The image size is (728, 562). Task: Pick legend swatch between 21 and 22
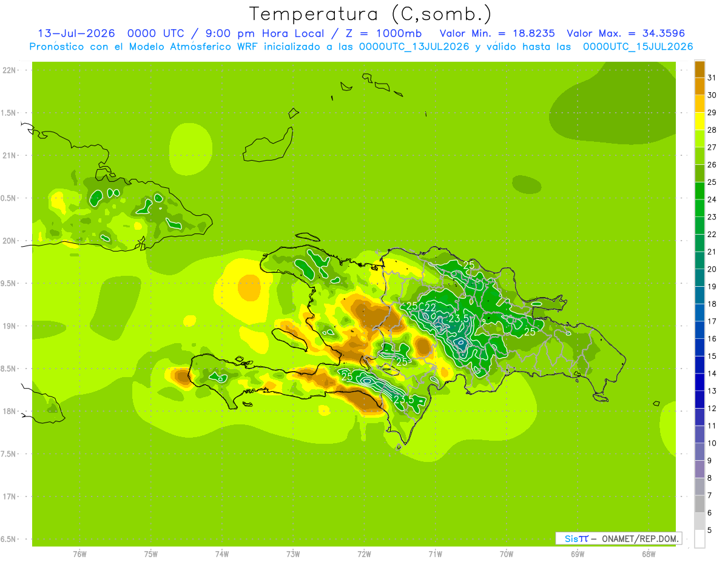[699, 243]
